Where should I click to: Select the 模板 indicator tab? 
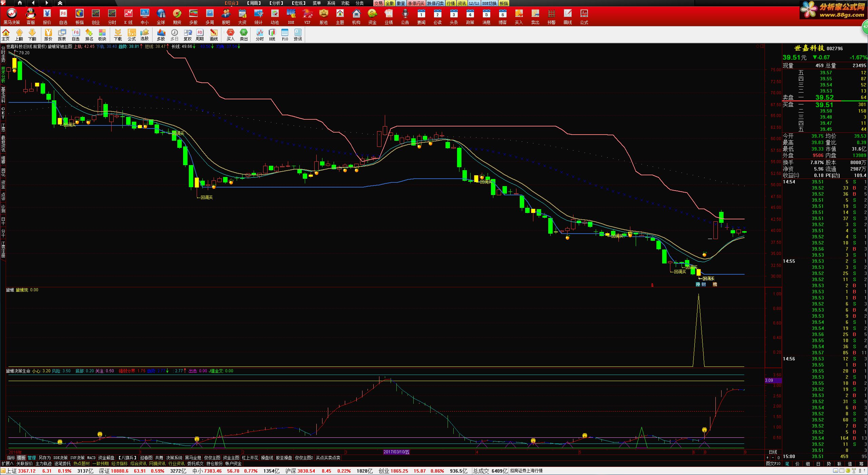click(21, 458)
